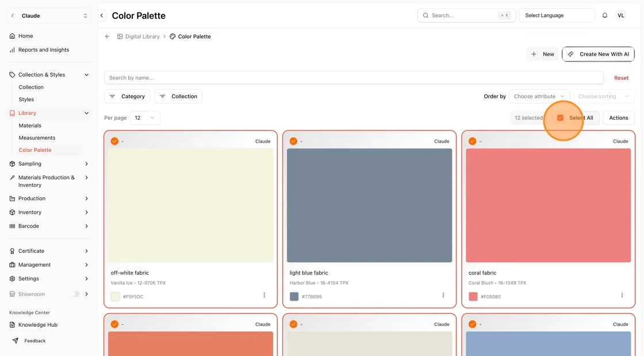Click the New button
This screenshot has height=356, width=644.
[542, 54]
